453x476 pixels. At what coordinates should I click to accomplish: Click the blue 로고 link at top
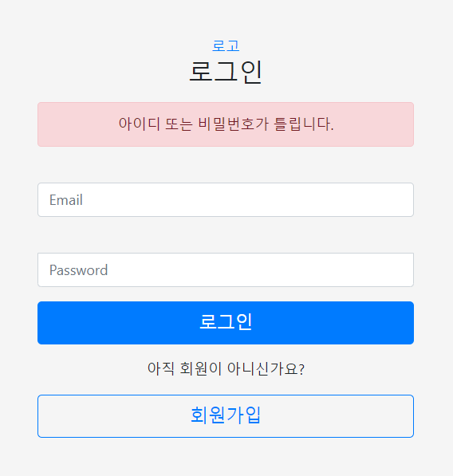[226, 46]
